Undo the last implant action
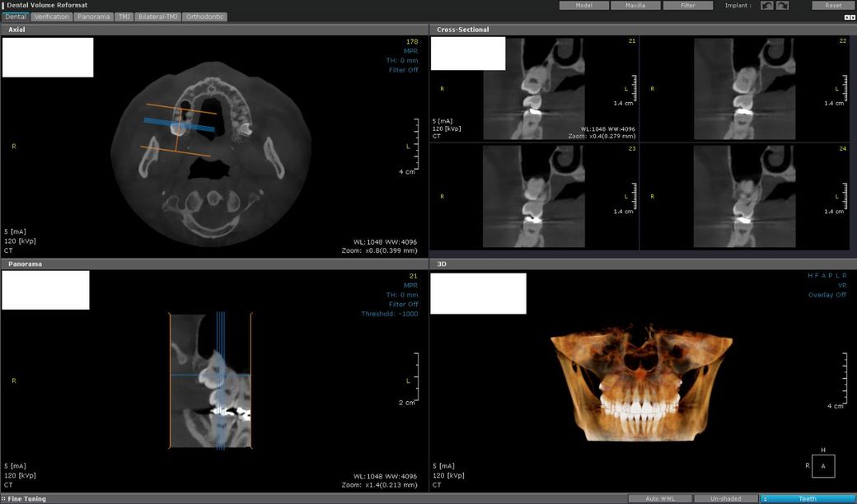This screenshot has width=857, height=504. (x=766, y=6)
